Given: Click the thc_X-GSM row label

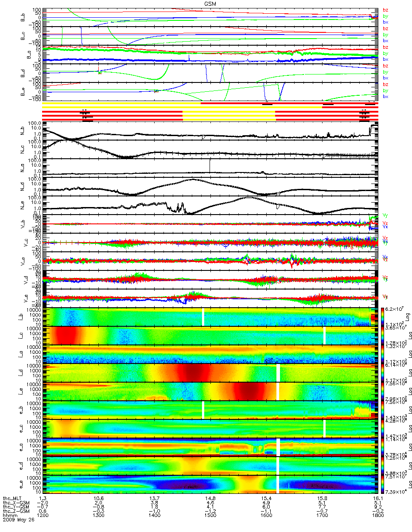Looking at the screenshot, I should coord(16,503).
